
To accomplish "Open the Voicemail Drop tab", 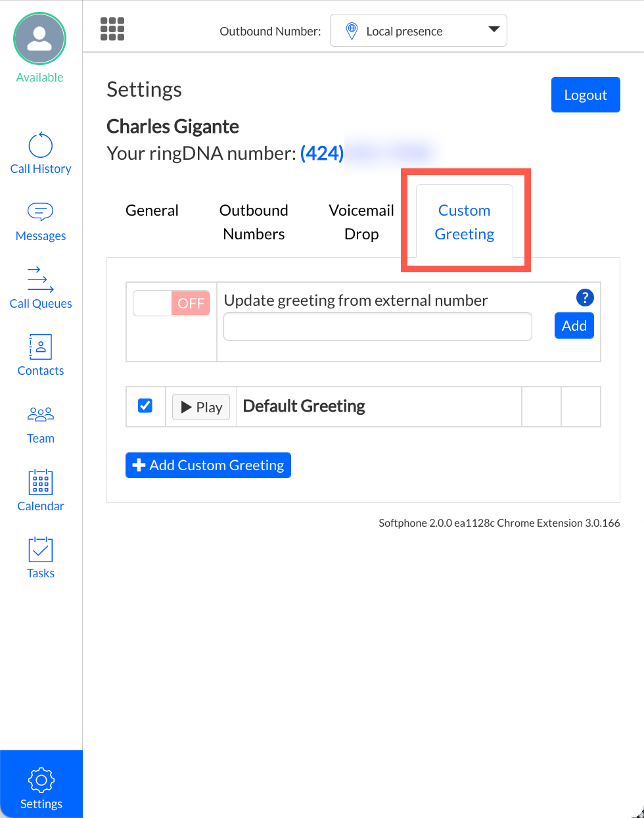I will tap(361, 222).
